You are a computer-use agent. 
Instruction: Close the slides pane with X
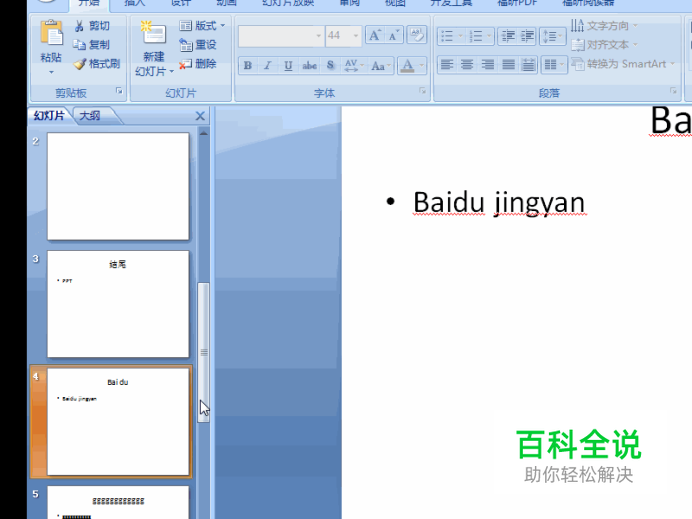coord(200,116)
